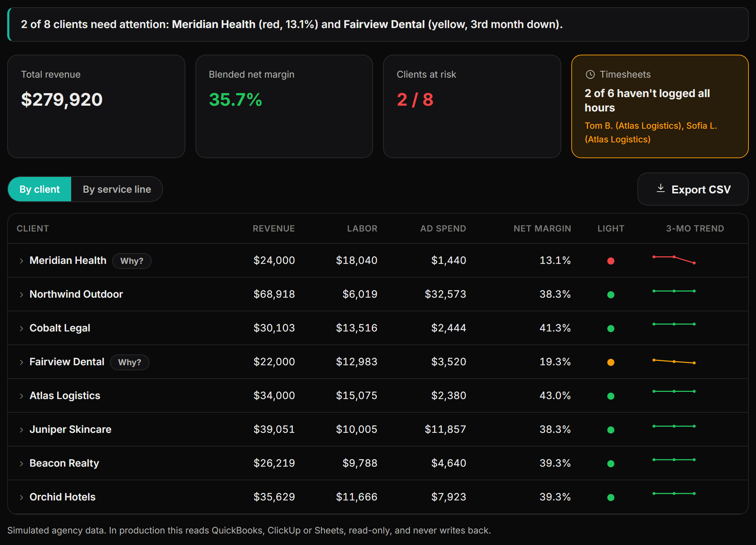Image resolution: width=756 pixels, height=545 pixels.
Task: Open the Timesheets warning card
Action: (660, 106)
